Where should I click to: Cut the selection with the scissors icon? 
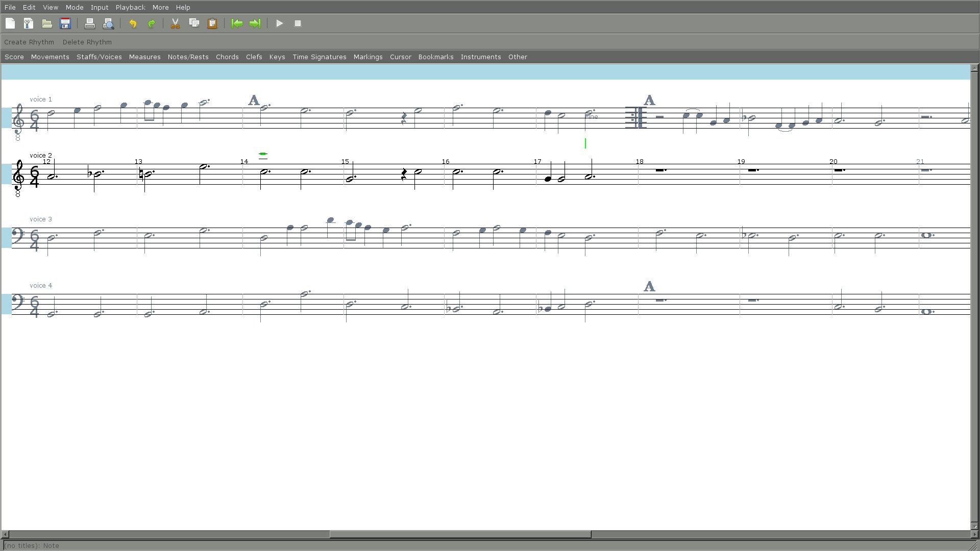[175, 23]
